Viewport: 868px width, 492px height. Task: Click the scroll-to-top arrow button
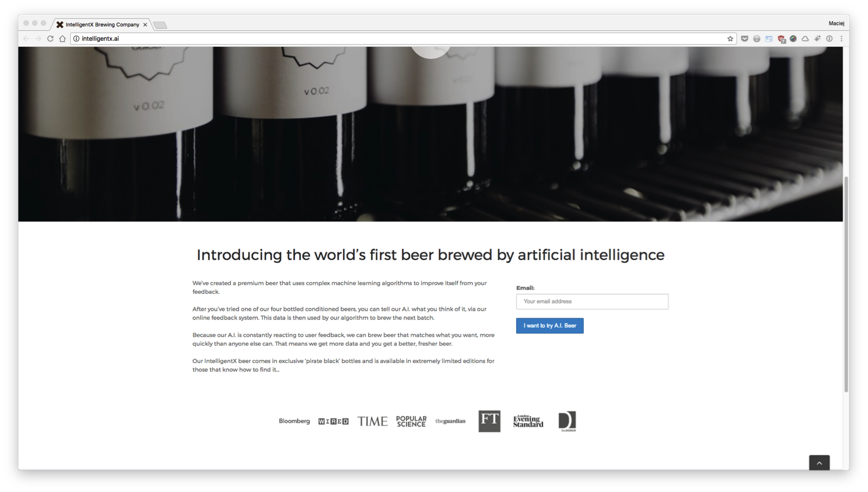[819, 463]
